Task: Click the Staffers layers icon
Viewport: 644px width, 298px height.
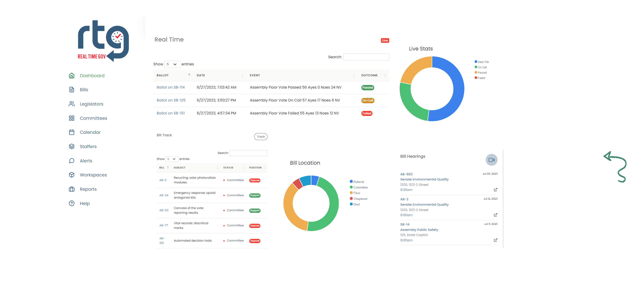Action: (x=72, y=146)
